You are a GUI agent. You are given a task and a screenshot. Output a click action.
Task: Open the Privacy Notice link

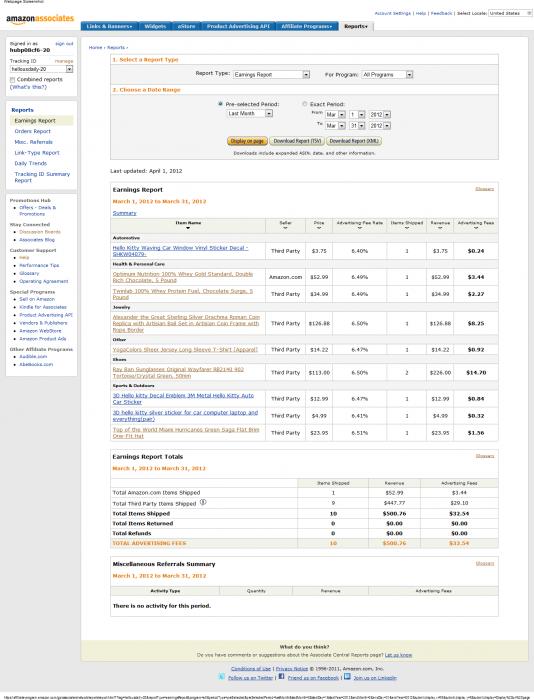tap(292, 668)
